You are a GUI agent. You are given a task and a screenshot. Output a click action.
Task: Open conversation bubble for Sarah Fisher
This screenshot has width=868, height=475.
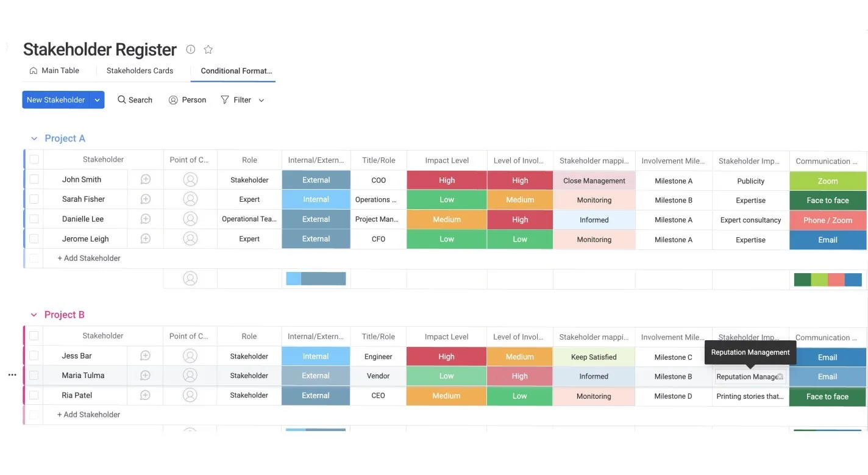point(145,199)
